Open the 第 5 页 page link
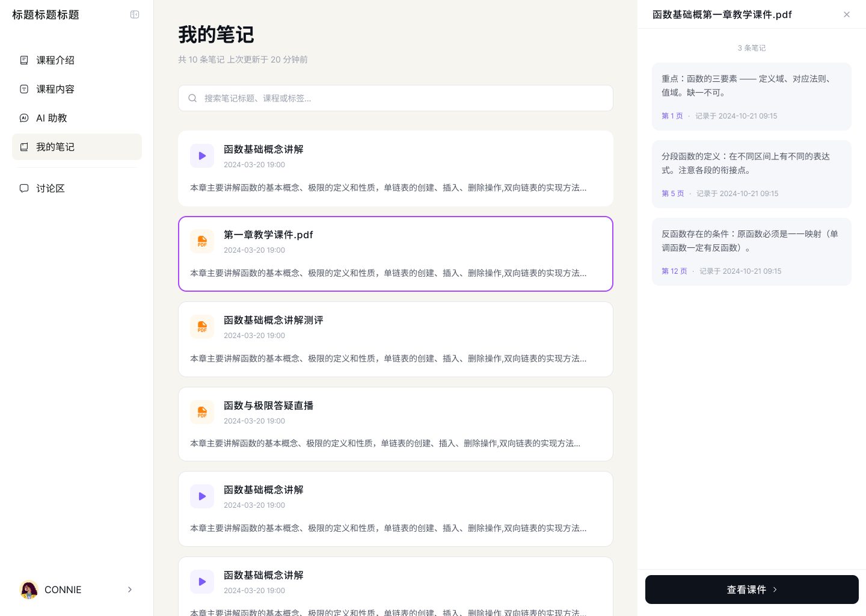Viewport: 866px width, 616px height. (x=672, y=194)
